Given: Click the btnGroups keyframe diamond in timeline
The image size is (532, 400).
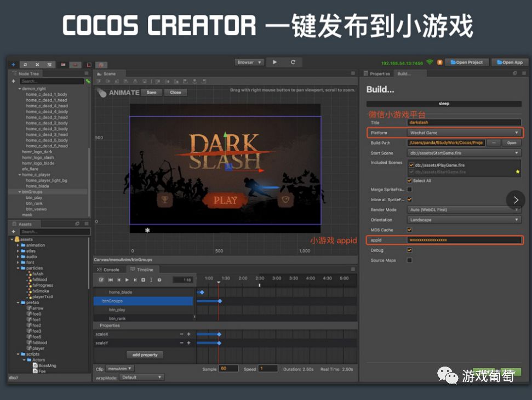Looking at the screenshot, I should click(220, 301).
